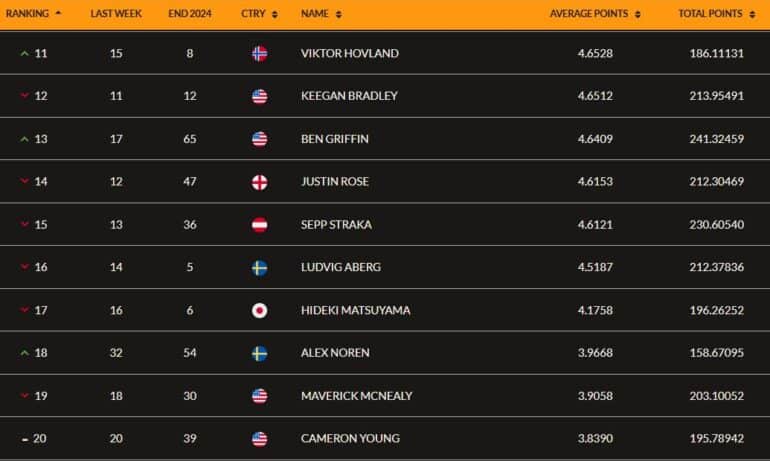The width and height of the screenshot is (770, 461).
Task: Open Maverick McNealy player link
Action: click(357, 396)
